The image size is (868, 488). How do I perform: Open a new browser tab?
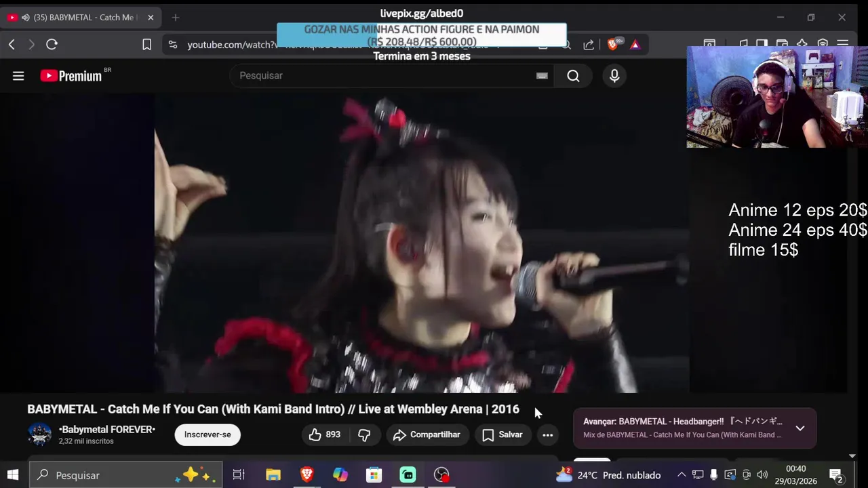176,18
